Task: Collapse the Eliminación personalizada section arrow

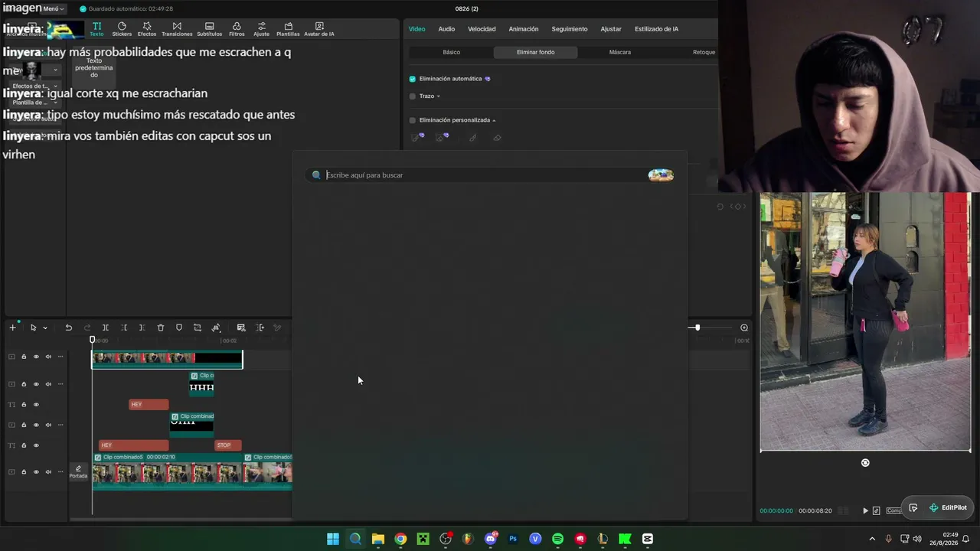Action: pos(494,120)
